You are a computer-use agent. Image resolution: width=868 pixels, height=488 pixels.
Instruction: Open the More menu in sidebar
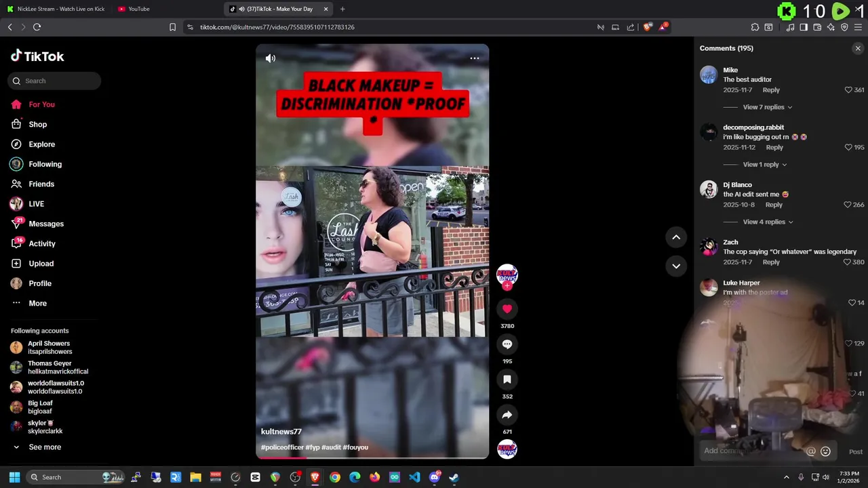[37, 304]
